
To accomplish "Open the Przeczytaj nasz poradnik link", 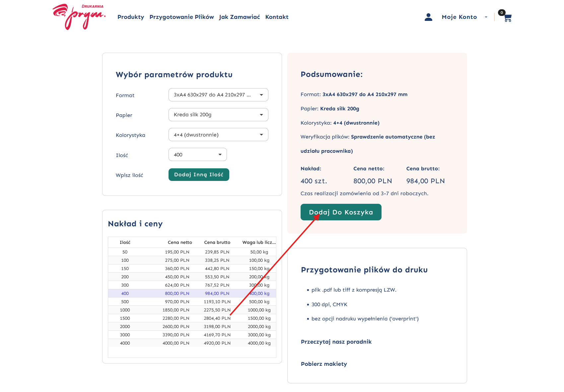I will click(336, 342).
